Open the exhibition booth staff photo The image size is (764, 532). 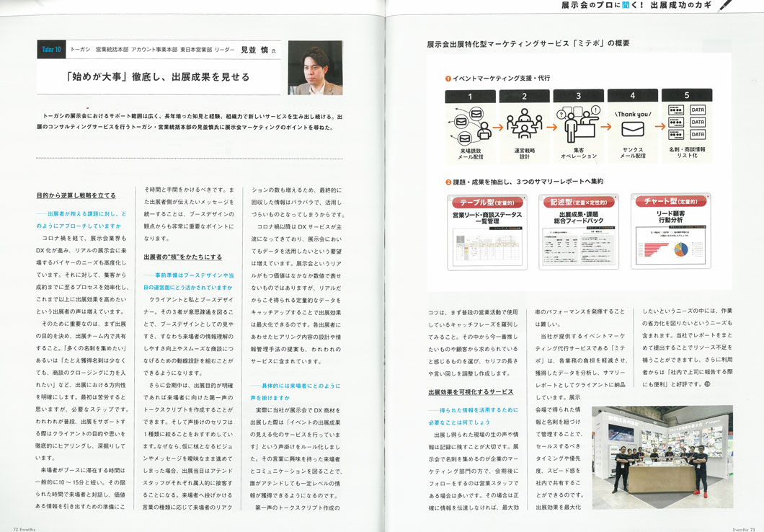(x=662, y=457)
